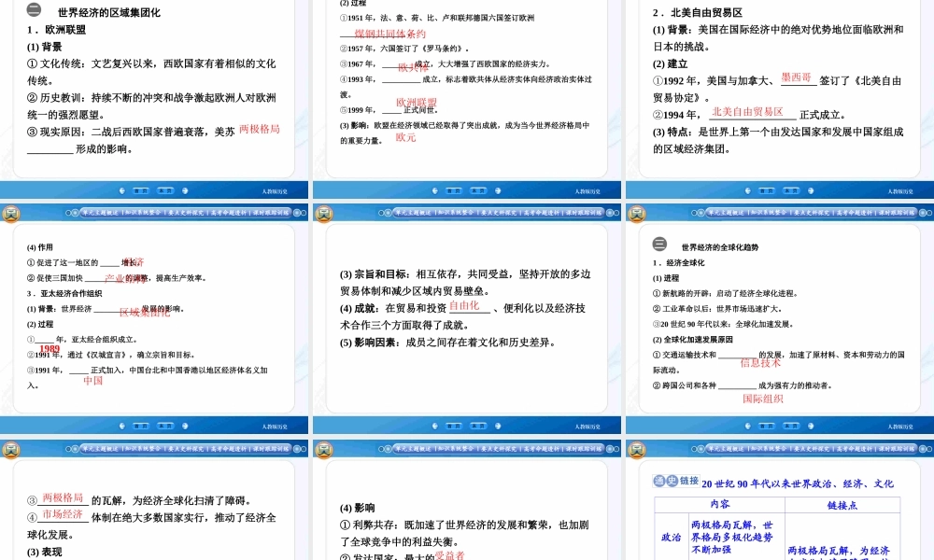Click 首页 button below the 宗旨和目标 slide
The height and width of the screenshot is (560, 934).
pyautogui.click(x=454, y=427)
